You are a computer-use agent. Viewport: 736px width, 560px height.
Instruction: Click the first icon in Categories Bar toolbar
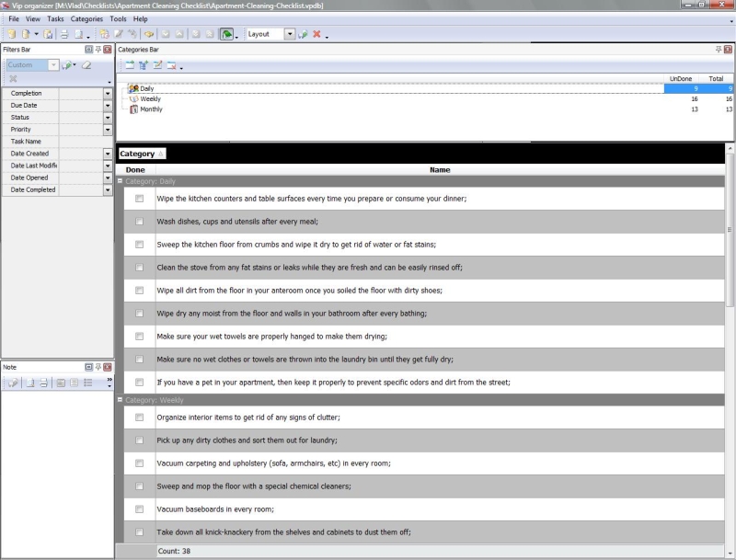pos(129,65)
